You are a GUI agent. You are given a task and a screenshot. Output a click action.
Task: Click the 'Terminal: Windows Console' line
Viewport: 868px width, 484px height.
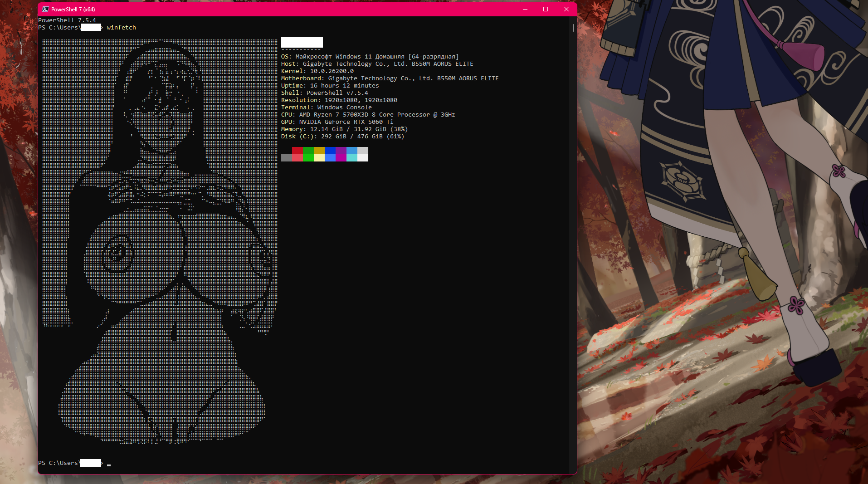coord(327,108)
